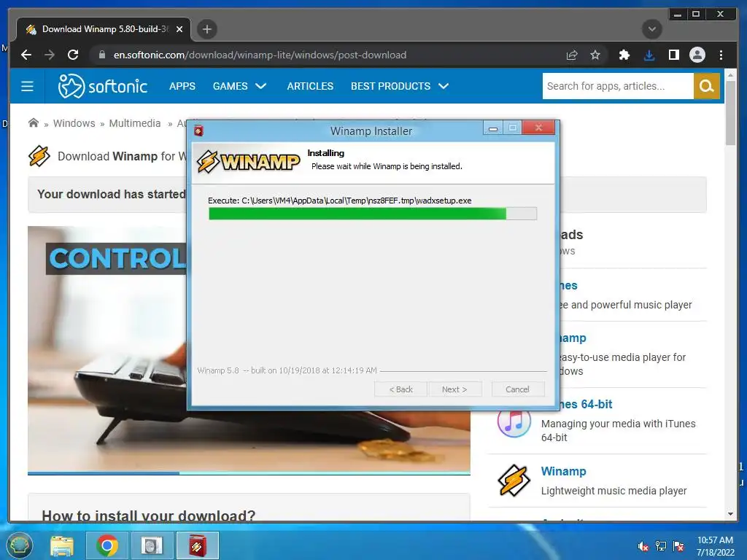Image resolution: width=747 pixels, height=560 pixels.
Task: Click the browser forward arrow
Action: 50,55
